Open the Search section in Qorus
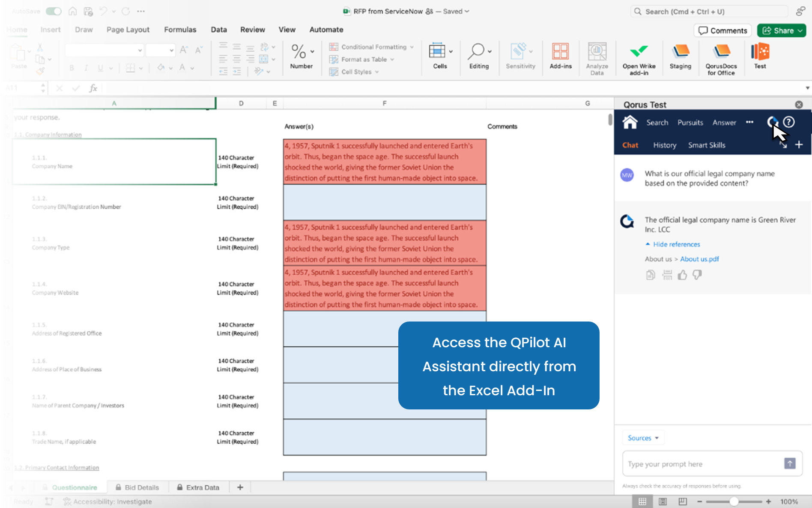812x508 pixels. 657,123
